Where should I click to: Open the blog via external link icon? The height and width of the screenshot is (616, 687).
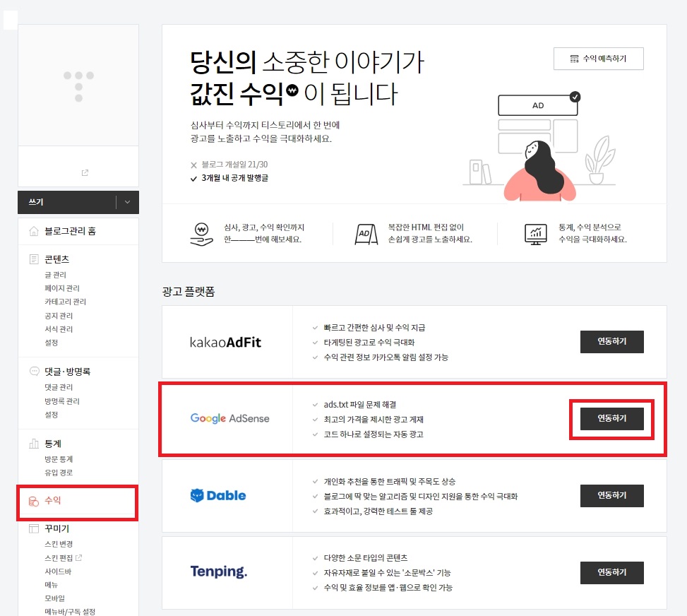(x=85, y=173)
